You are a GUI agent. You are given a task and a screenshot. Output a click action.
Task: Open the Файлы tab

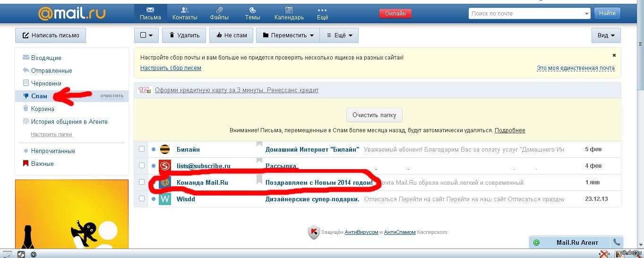(219, 14)
